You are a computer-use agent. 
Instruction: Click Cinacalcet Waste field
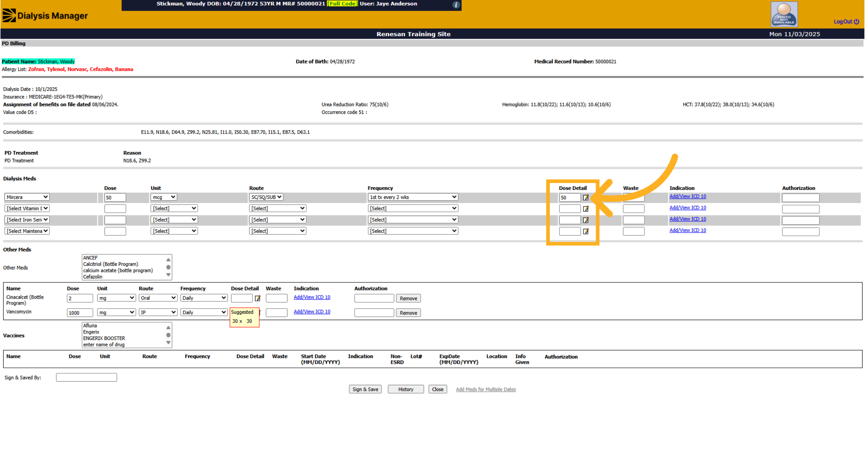[277, 298]
